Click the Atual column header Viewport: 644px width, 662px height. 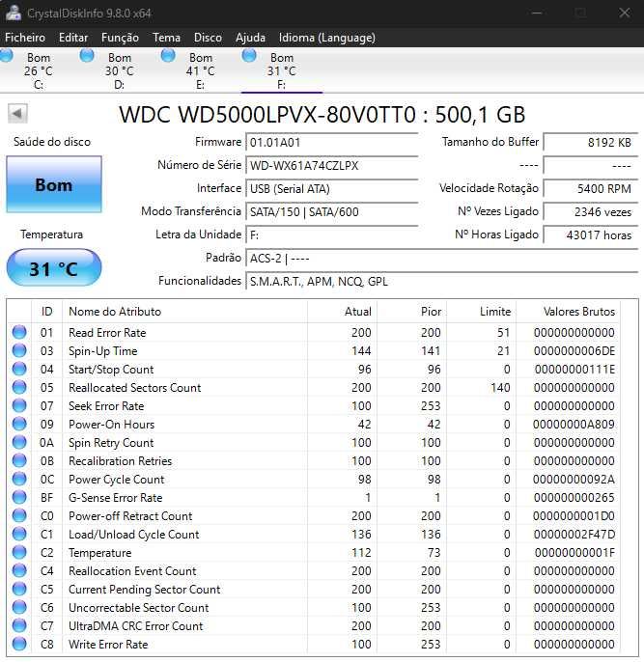click(342, 312)
